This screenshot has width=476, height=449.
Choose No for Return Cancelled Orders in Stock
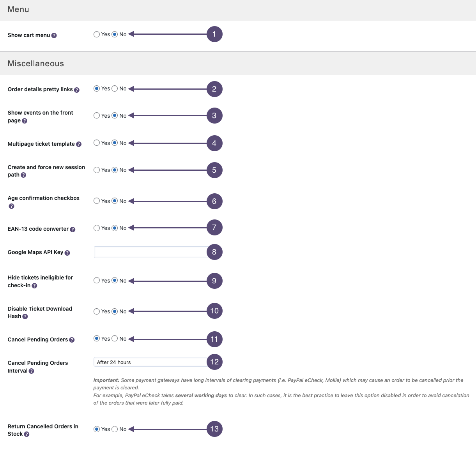coord(115,429)
